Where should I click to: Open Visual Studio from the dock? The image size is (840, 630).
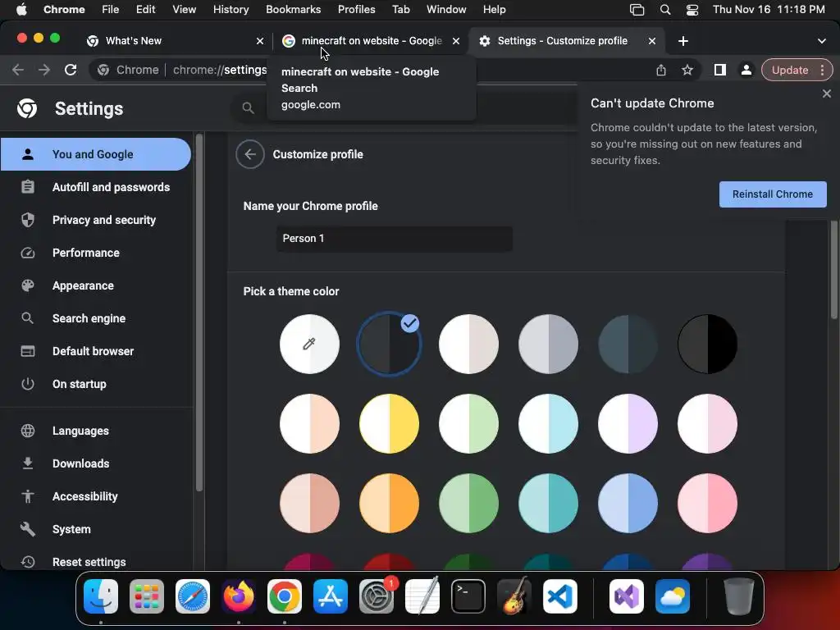point(626,596)
